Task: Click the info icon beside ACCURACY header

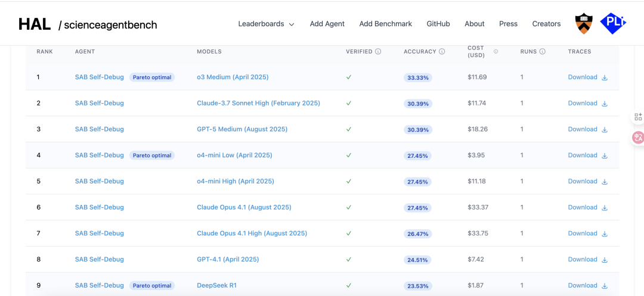Action: (x=442, y=52)
